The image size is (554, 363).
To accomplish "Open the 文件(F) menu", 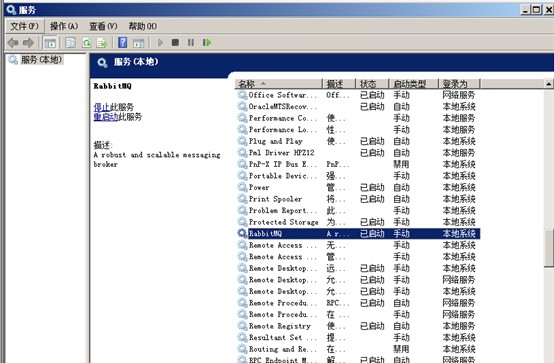I will 24,26.
